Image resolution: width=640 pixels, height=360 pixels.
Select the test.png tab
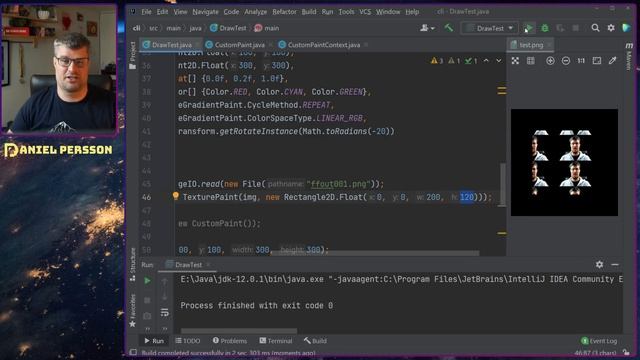pyautogui.click(x=531, y=45)
